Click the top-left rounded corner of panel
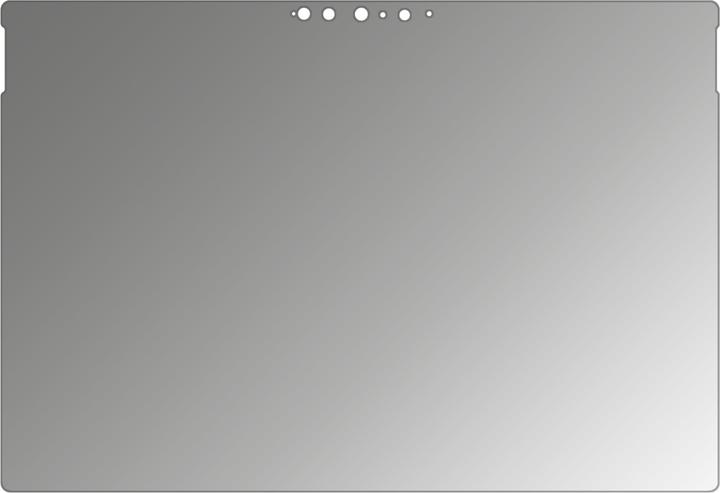The image size is (720, 493). [7, 5]
